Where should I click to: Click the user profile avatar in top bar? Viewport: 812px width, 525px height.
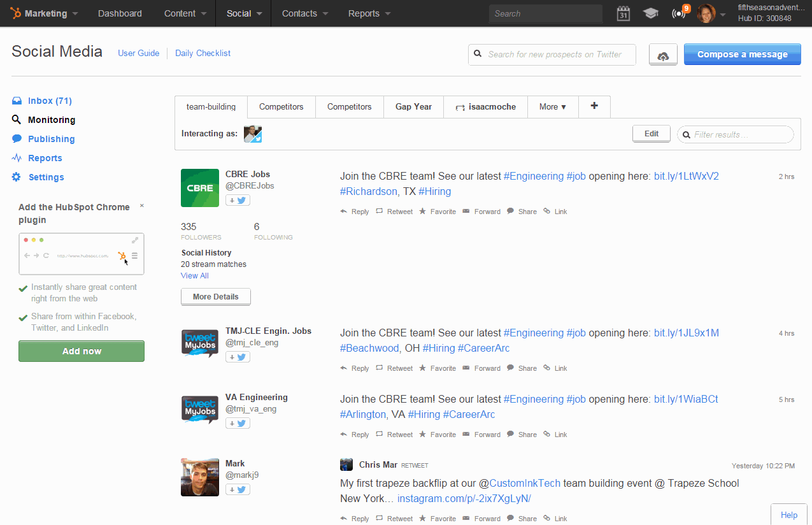tap(706, 13)
